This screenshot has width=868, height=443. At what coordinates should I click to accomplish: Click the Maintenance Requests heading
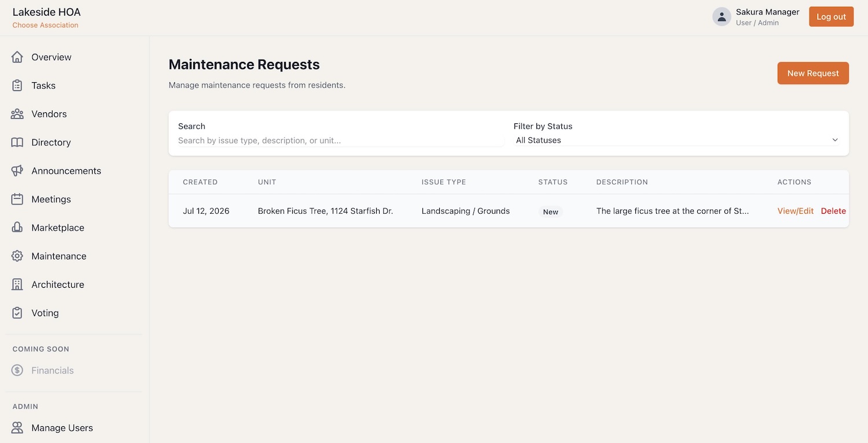(244, 64)
